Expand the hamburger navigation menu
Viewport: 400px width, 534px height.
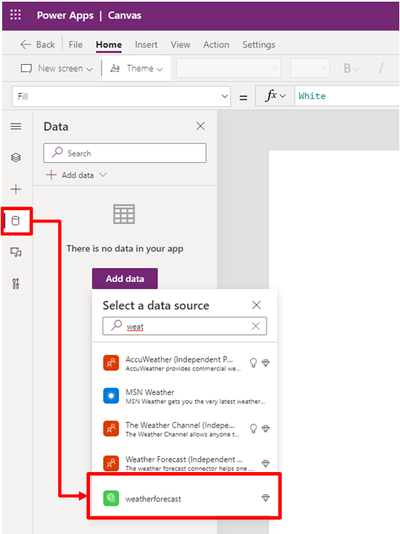click(x=16, y=126)
